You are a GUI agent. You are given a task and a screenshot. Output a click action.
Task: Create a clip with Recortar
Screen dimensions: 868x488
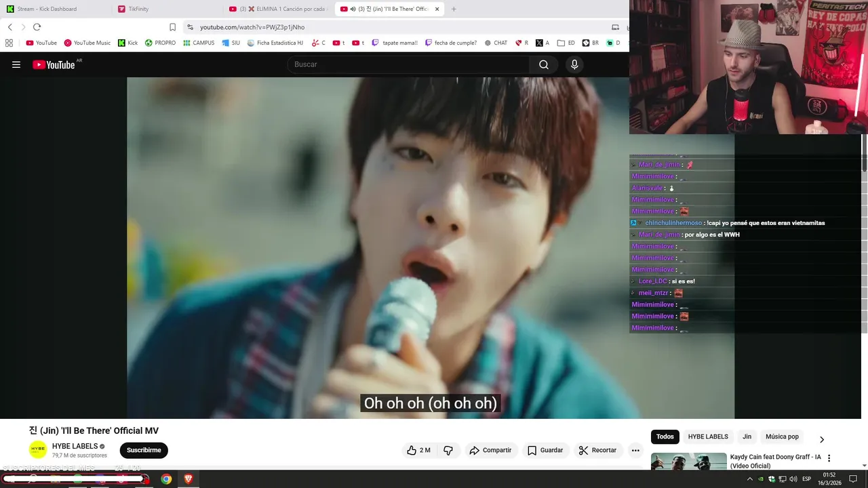(x=597, y=450)
